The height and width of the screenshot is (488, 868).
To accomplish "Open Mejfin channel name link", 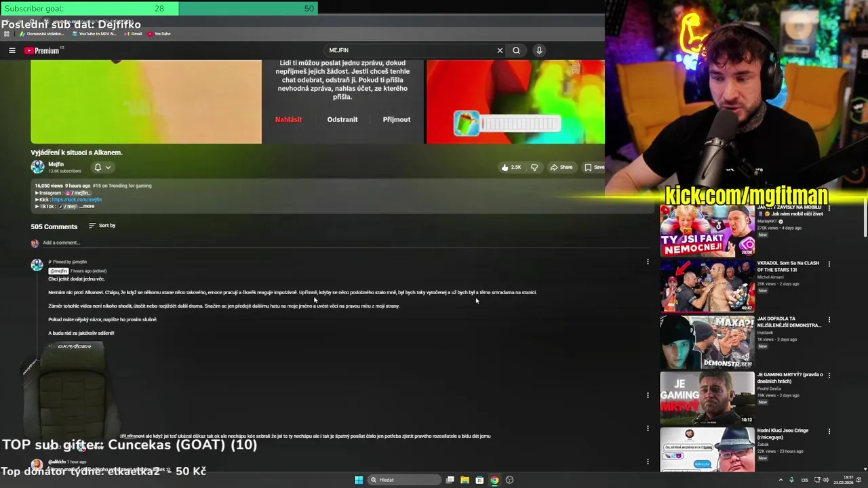I will coord(56,164).
